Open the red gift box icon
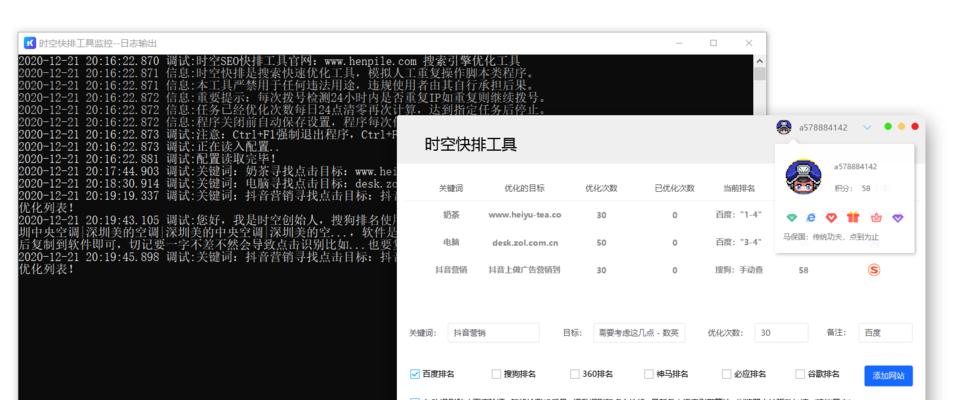Viewport: 953px width, 400px height. pyautogui.click(x=853, y=218)
